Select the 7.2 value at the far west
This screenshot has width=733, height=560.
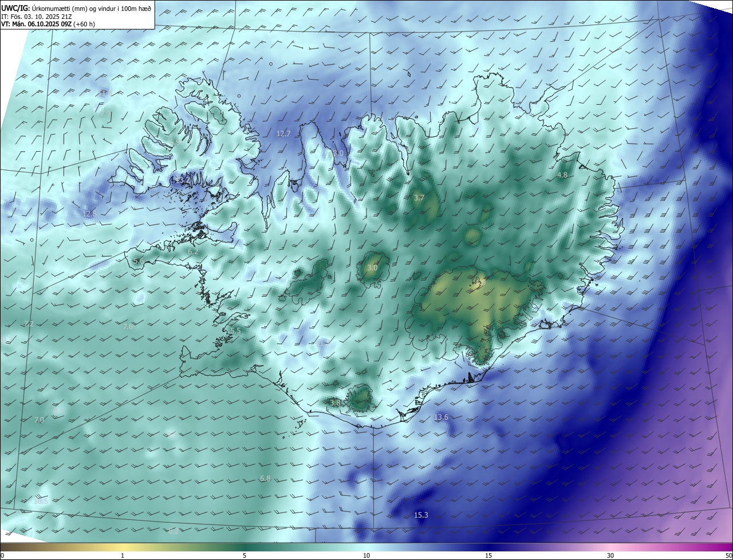[29, 324]
